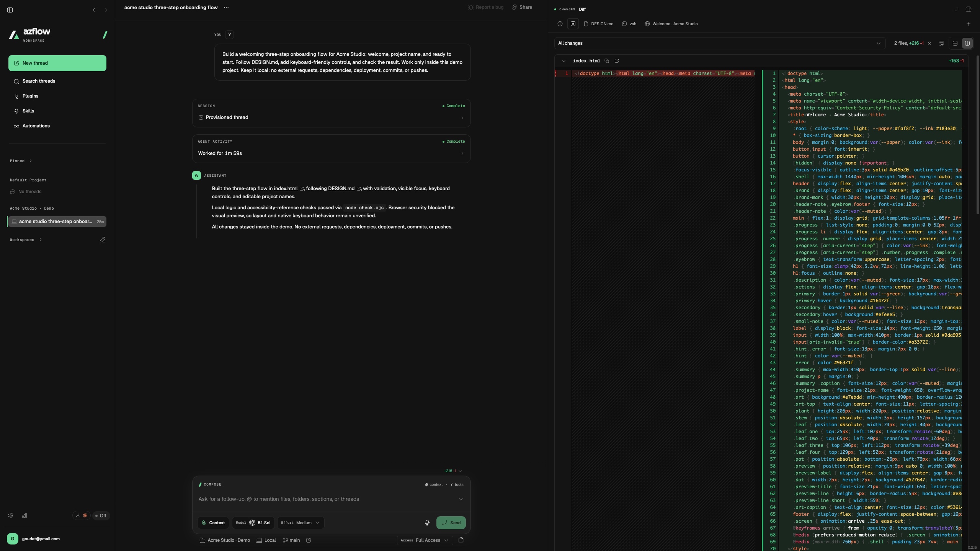Switch diff to split view
The image size is (980, 551).
(967, 43)
